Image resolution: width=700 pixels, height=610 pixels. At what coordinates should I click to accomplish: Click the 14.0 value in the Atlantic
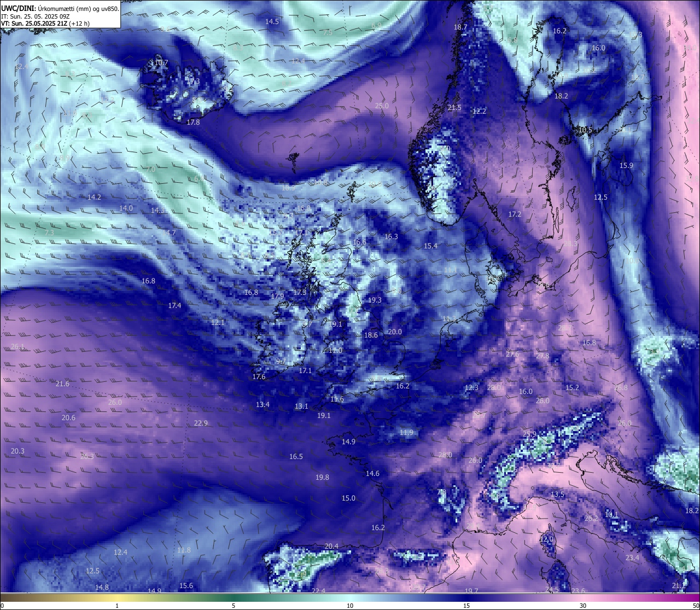tap(126, 208)
